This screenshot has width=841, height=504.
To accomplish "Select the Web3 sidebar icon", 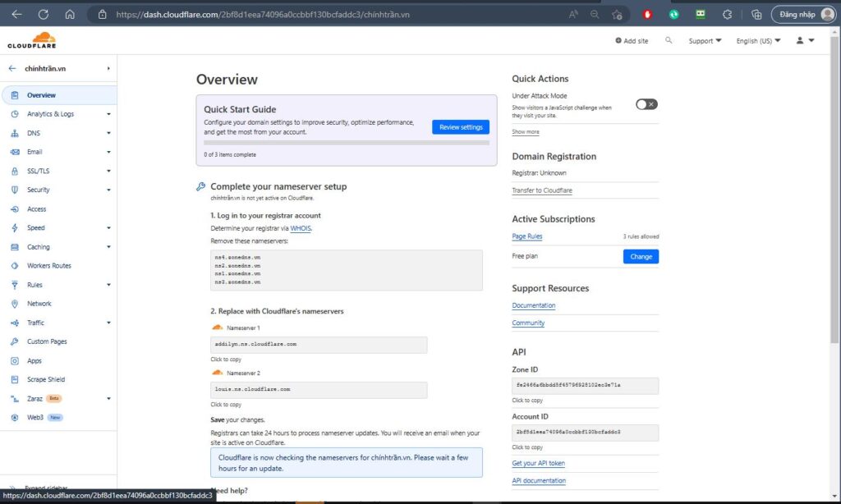I will click(16, 417).
